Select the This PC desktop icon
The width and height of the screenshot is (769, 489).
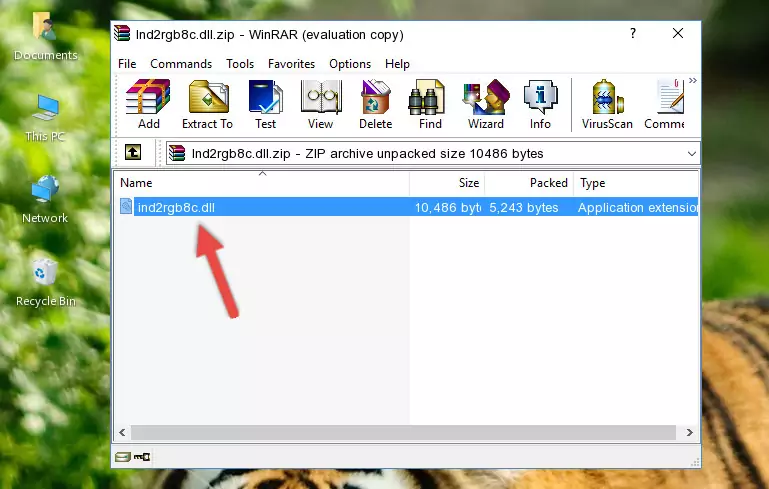coord(45,118)
